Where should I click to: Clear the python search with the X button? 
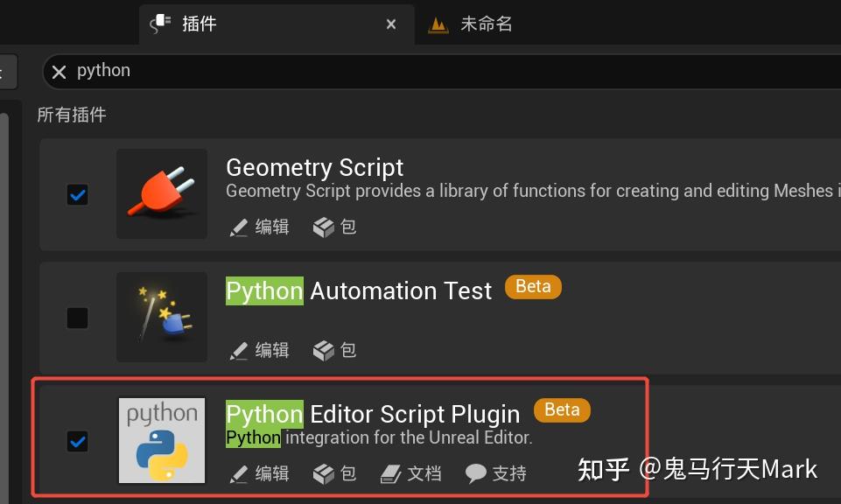59,73
